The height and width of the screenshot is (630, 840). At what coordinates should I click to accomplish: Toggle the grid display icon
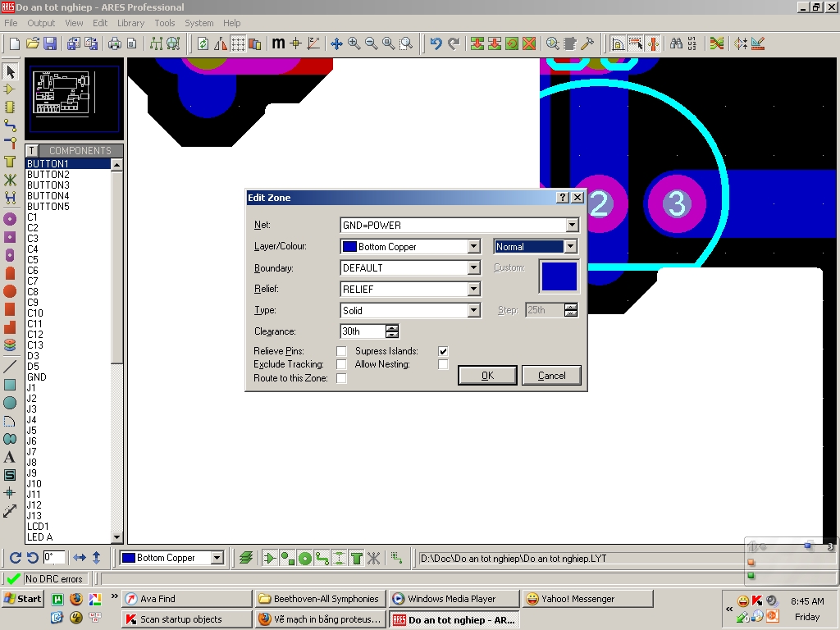tap(238, 43)
